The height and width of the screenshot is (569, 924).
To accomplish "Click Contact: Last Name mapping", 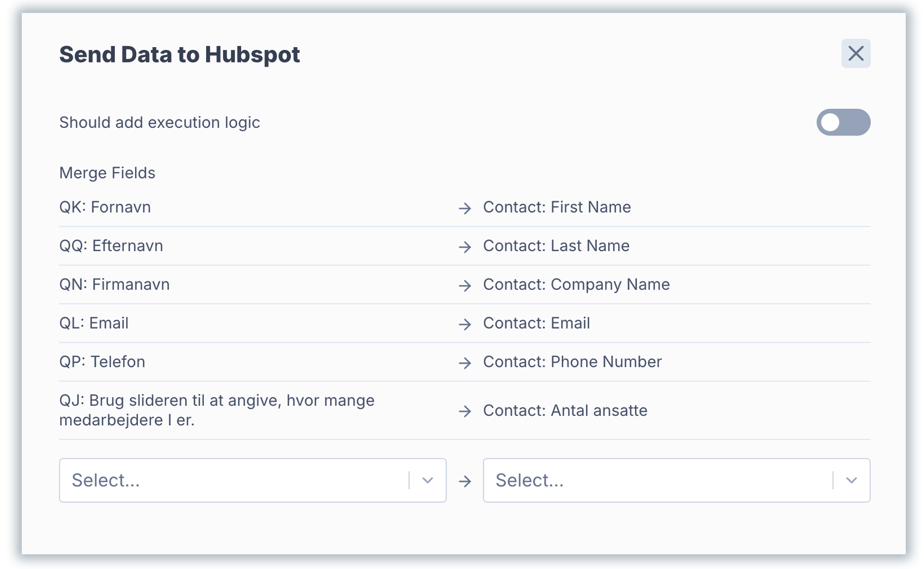I will (x=556, y=246).
